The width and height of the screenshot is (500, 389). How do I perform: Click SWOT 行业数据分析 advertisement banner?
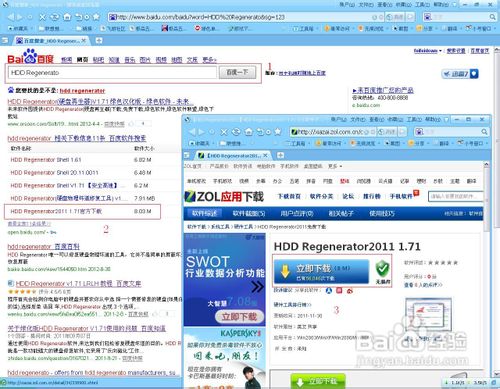pos(224,280)
